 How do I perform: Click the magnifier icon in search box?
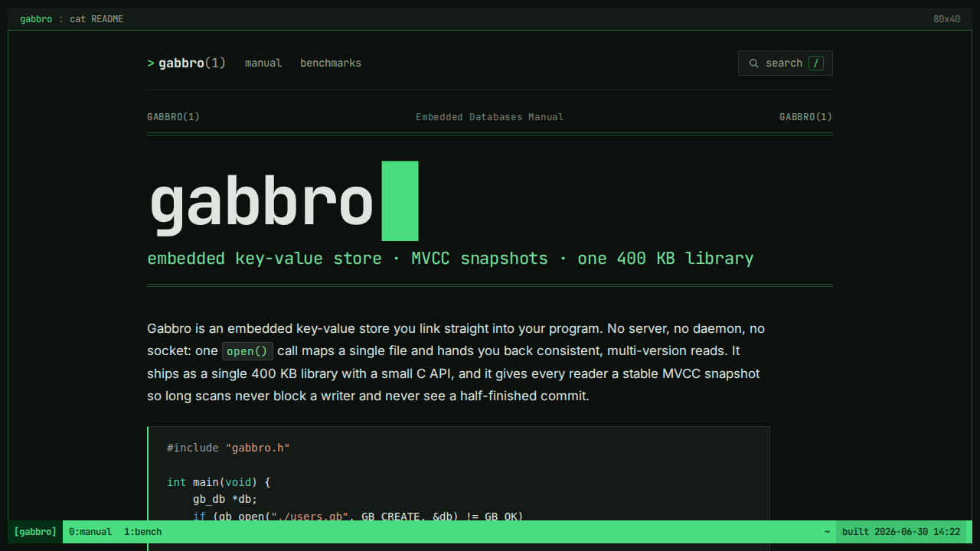(x=754, y=64)
